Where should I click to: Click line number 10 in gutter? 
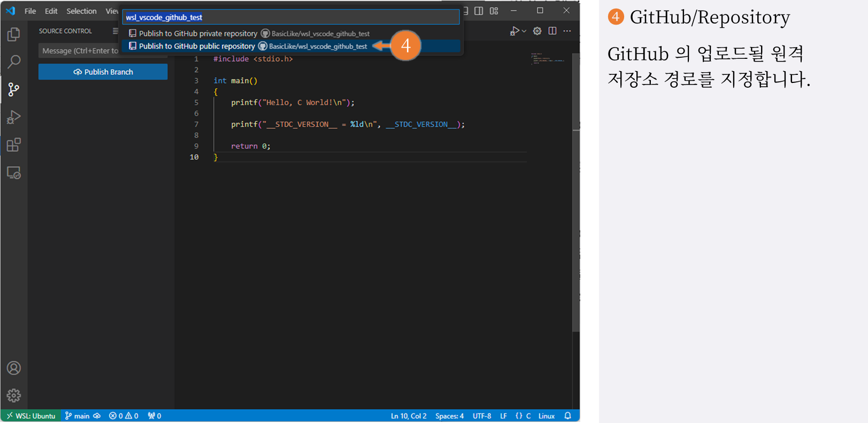click(194, 157)
